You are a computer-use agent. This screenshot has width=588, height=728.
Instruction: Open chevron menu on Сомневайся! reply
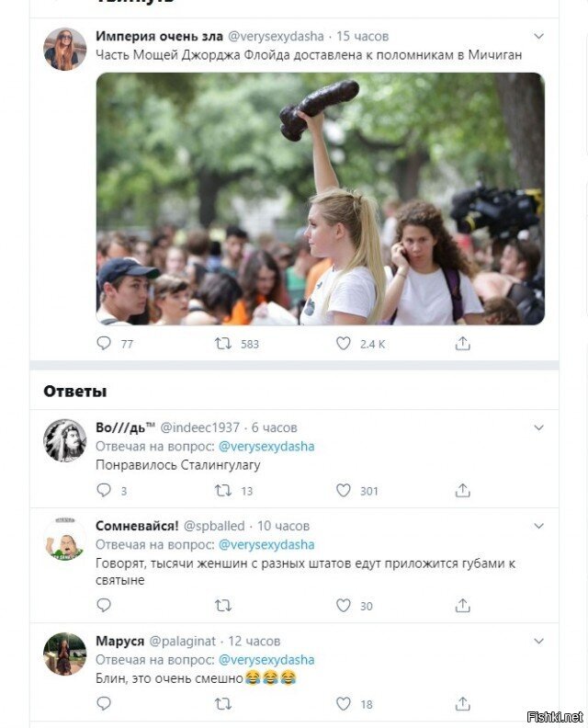click(x=538, y=526)
